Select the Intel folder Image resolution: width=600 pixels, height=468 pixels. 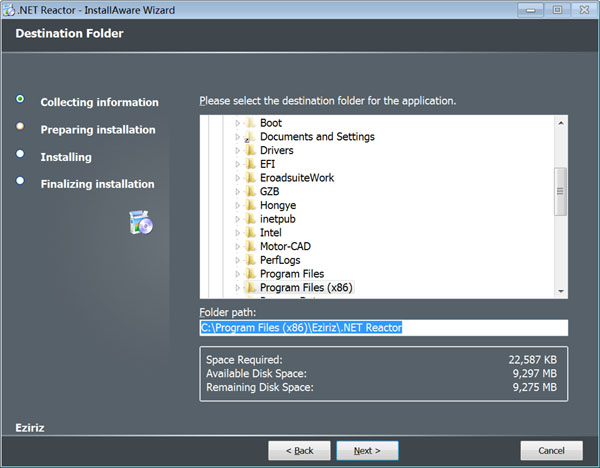click(271, 233)
